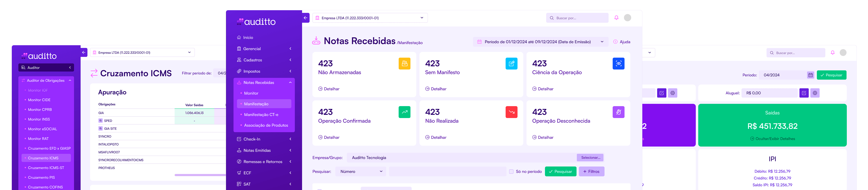Viewport: 868px width, 190px height.
Task: Click the purple Operação Desconhecida icon
Action: click(x=618, y=112)
